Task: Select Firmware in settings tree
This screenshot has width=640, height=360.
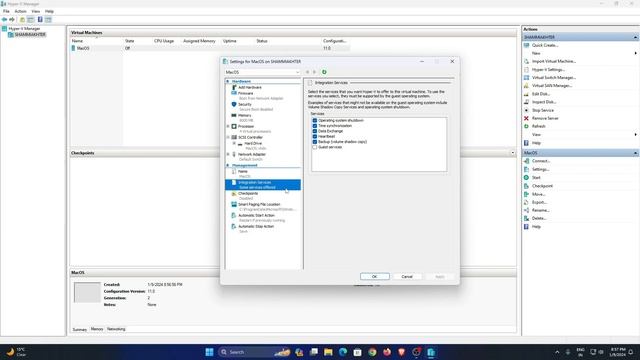Action: [245, 93]
